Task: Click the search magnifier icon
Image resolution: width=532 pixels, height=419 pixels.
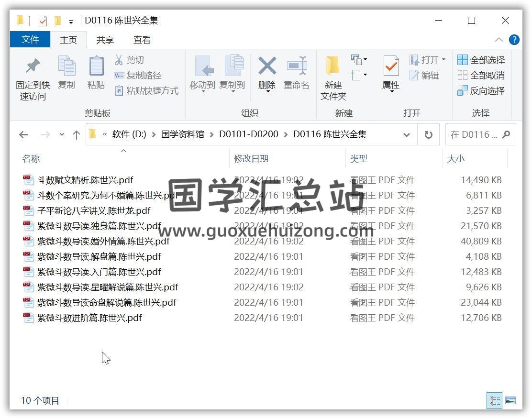Action: 506,135
